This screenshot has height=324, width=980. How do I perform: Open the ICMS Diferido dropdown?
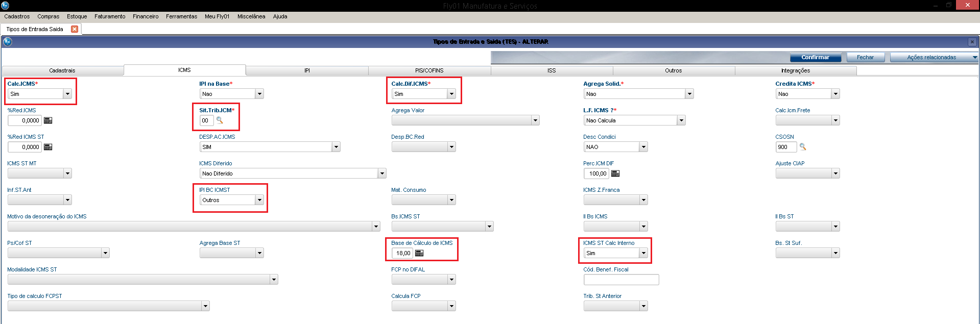382,173
